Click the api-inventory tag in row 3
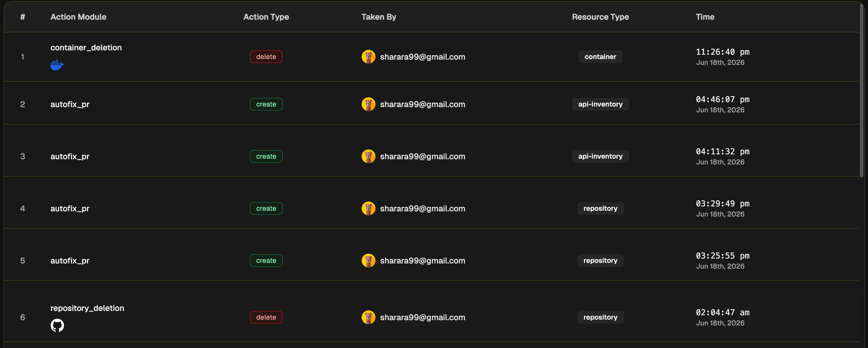Image resolution: width=868 pixels, height=348 pixels. coord(600,156)
